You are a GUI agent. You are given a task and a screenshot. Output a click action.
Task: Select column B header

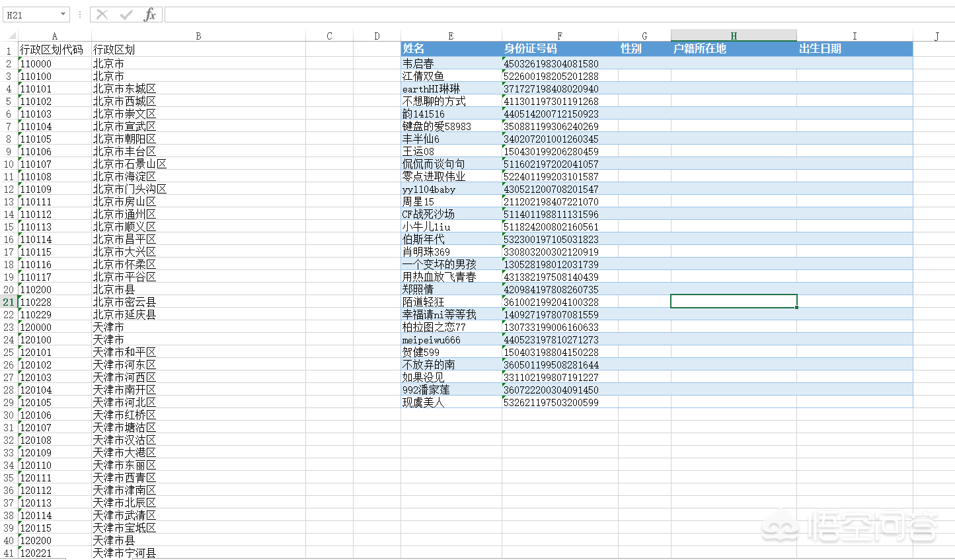coord(198,36)
